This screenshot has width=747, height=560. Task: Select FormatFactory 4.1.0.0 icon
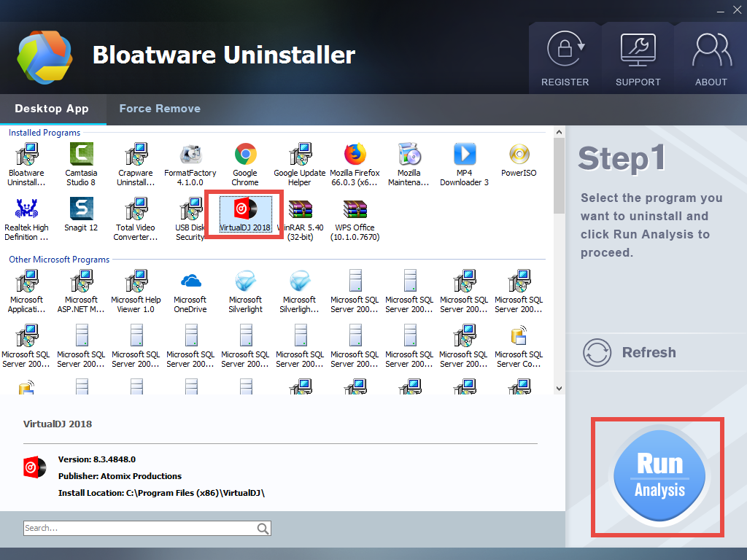click(190, 155)
